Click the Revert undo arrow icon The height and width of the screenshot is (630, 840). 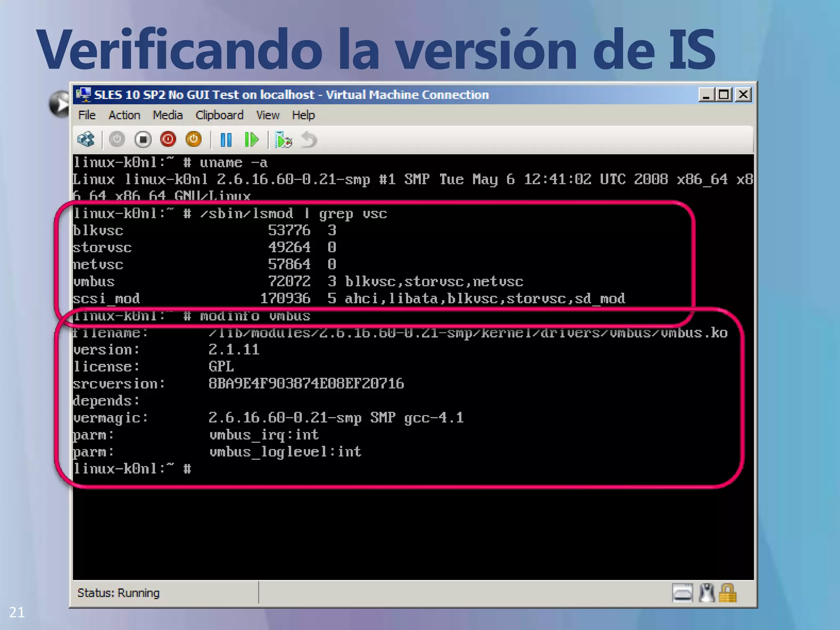[309, 140]
